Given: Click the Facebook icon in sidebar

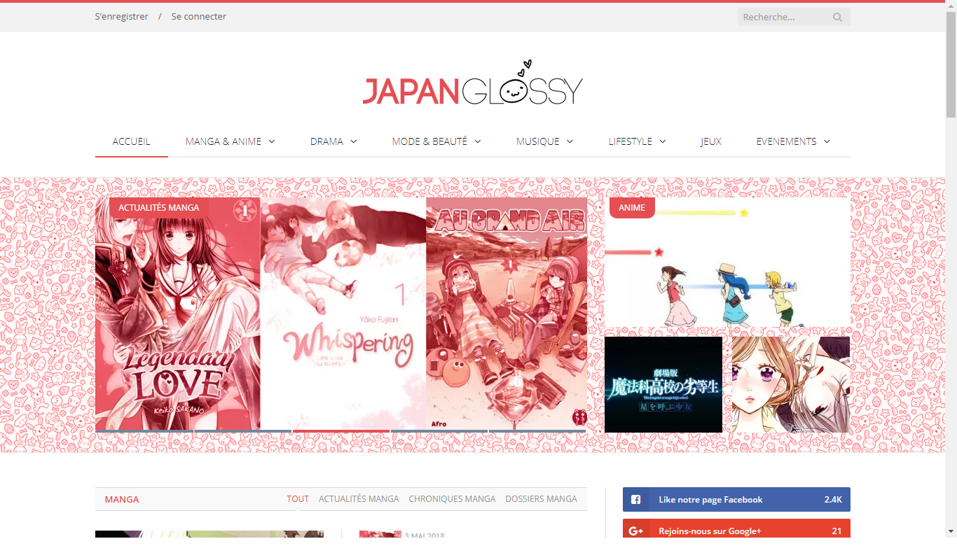Looking at the screenshot, I should (x=635, y=500).
